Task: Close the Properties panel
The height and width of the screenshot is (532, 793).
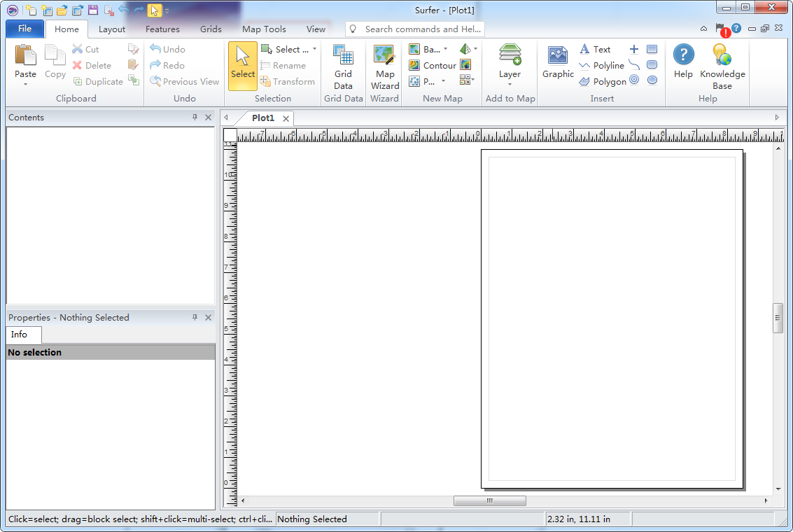Action: click(x=209, y=318)
